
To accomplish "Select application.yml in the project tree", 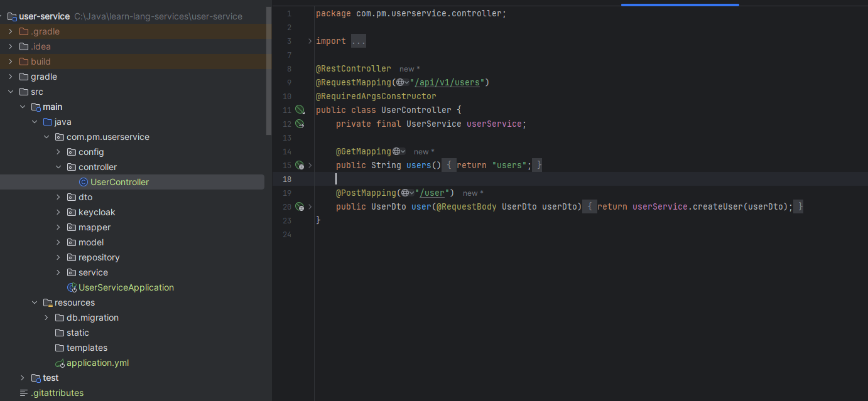I will [98, 363].
